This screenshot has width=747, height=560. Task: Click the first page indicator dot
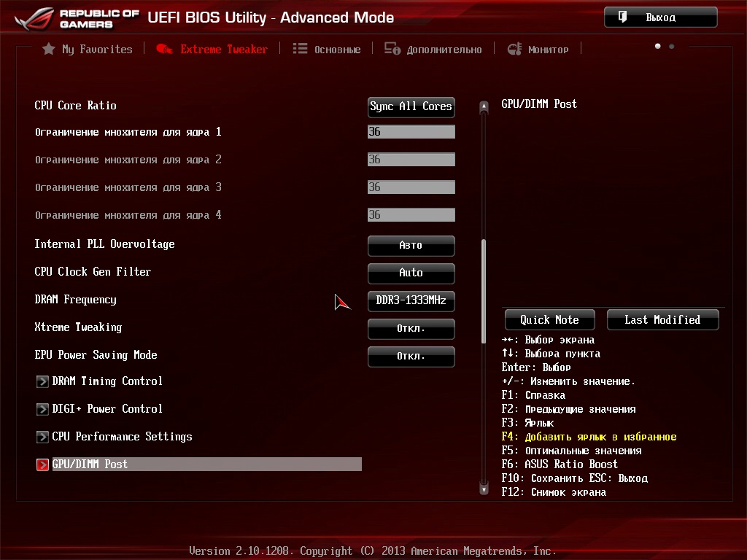coord(657,46)
